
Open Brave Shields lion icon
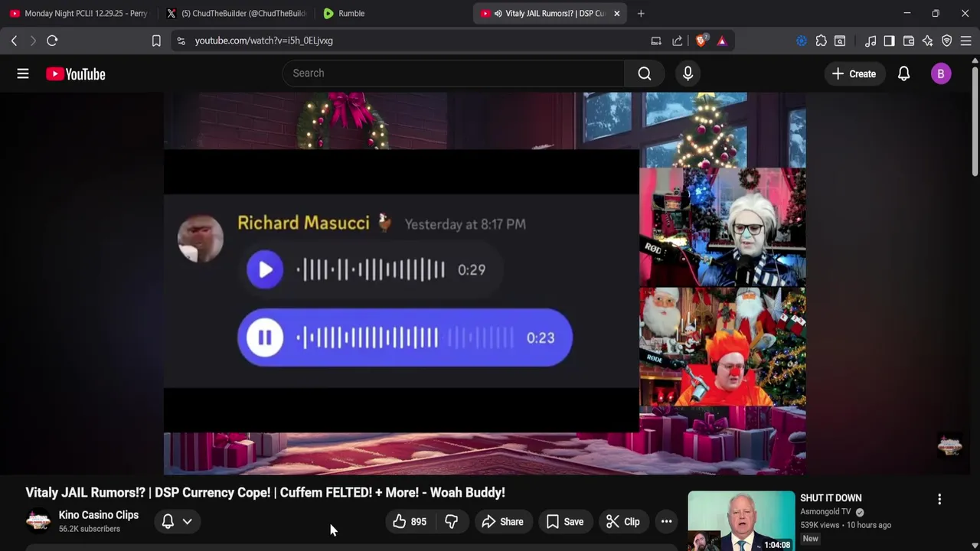pos(701,41)
